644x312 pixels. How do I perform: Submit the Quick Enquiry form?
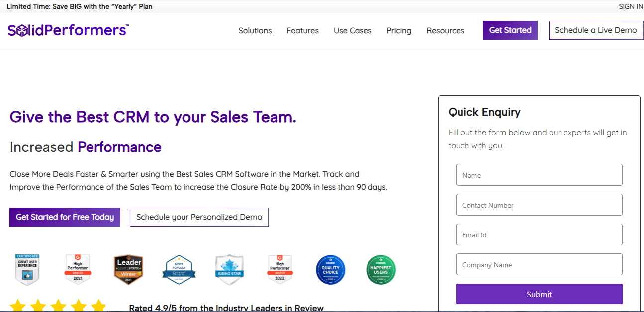(539, 294)
